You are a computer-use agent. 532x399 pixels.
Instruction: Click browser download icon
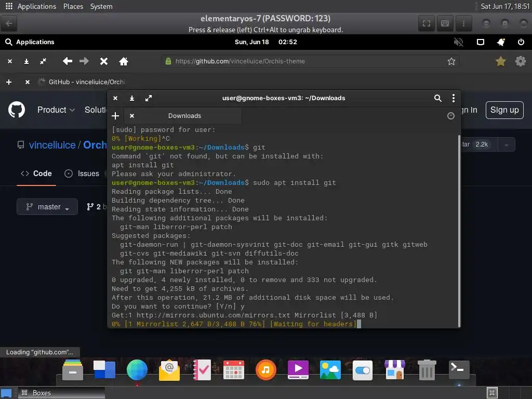[x=26, y=61]
